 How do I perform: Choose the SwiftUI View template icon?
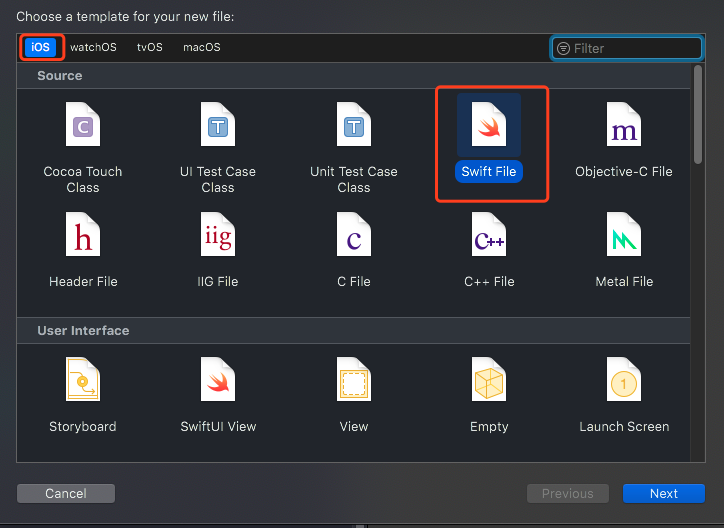pos(217,379)
